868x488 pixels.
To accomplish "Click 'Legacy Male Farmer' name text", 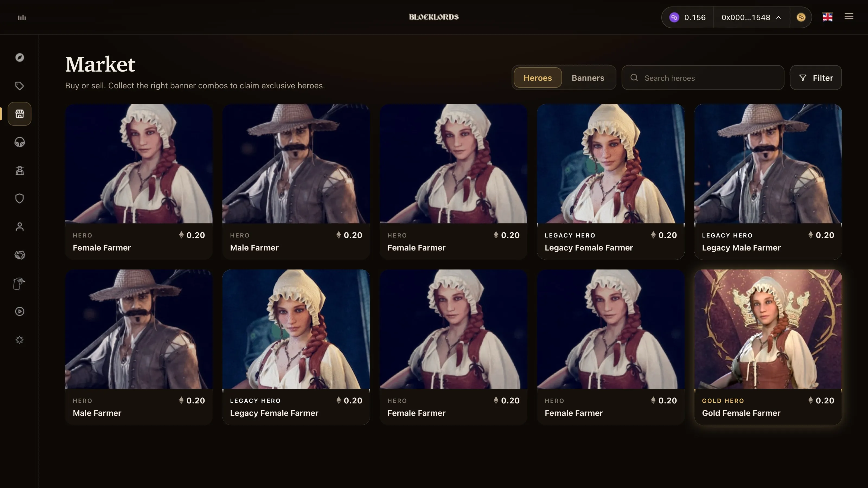I will (x=741, y=248).
